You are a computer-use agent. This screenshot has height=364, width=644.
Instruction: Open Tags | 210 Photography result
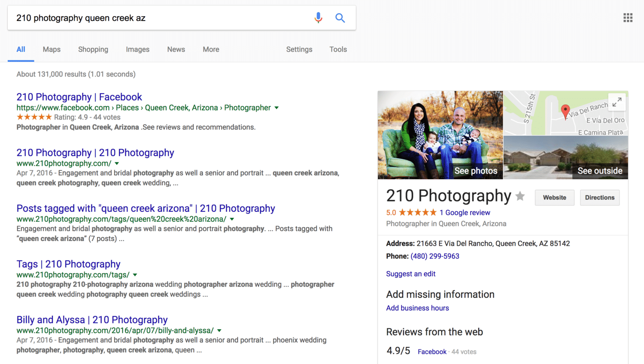click(x=68, y=264)
